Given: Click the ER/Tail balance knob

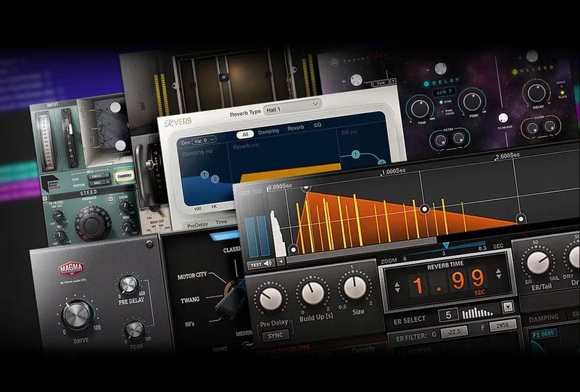Looking at the screenshot, I should [538, 262].
